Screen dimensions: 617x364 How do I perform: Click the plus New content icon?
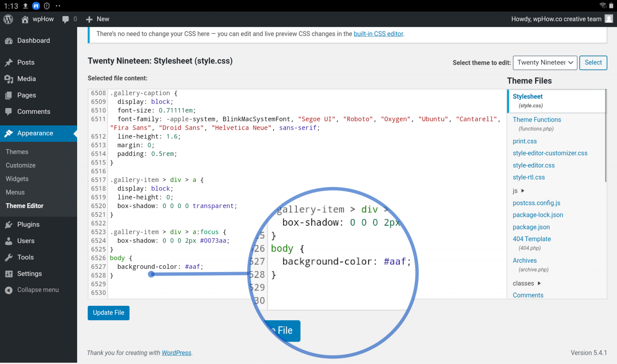pyautogui.click(x=89, y=19)
